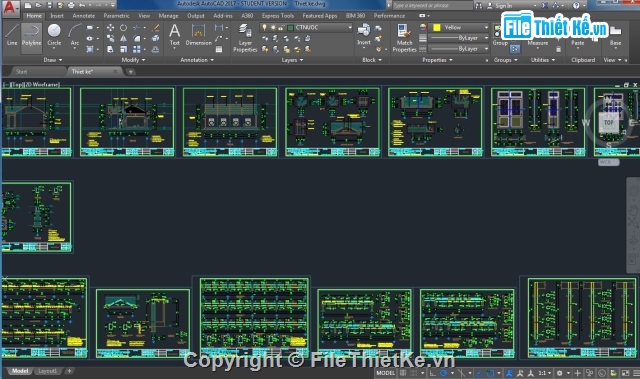Switch to the Annotate ribbon tab
This screenshot has width=640, height=379.
[x=84, y=16]
